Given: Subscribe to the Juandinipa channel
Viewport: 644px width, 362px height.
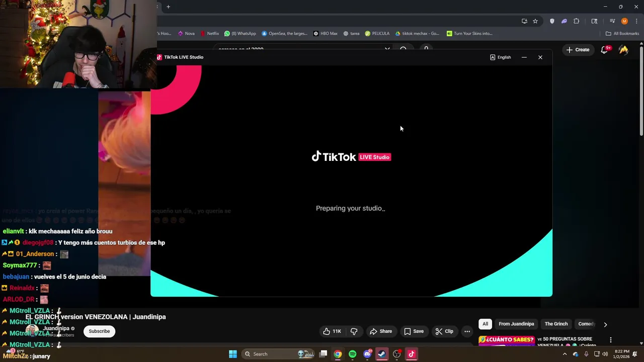Looking at the screenshot, I should click(99, 331).
